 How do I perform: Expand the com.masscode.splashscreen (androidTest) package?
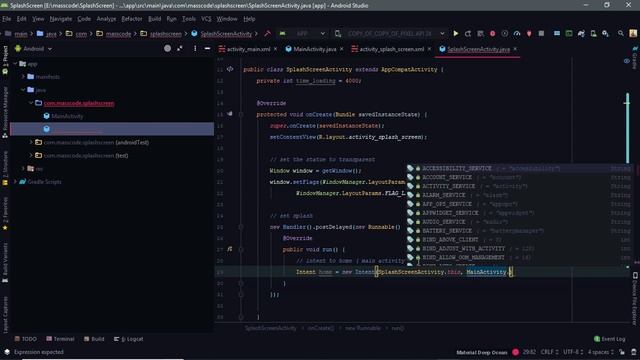pyautogui.click(x=31, y=142)
